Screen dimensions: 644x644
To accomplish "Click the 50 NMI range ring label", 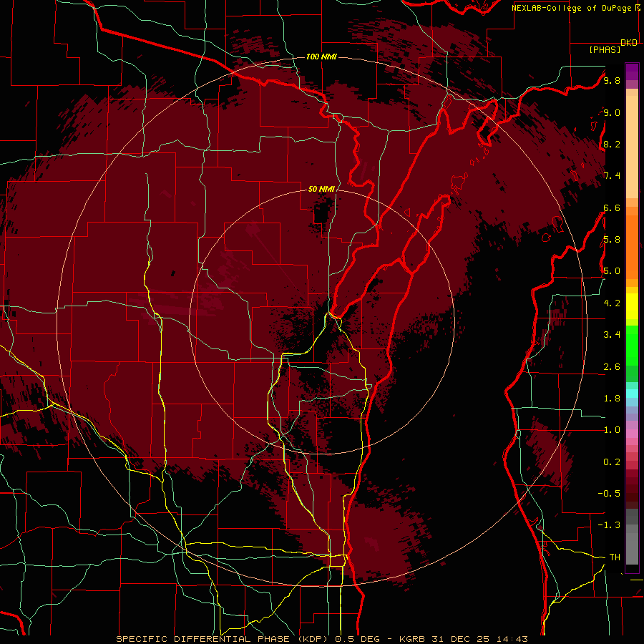I will click(x=321, y=189).
